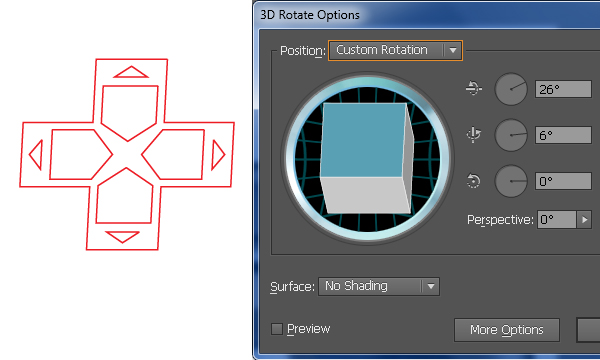Click the Perspective angle field
Viewport: 600px width, 360px height.
(x=557, y=220)
